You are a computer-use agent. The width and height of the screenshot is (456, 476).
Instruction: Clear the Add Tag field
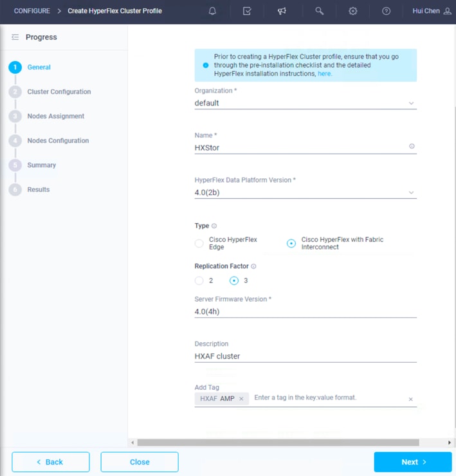(x=410, y=399)
